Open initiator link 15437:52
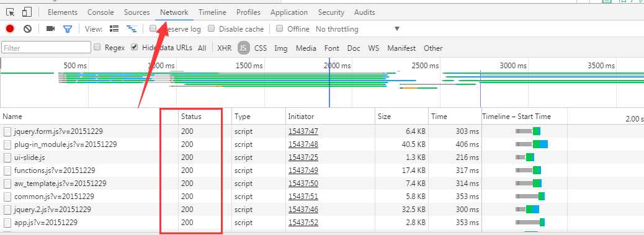The height and width of the screenshot is (235, 644). coord(303,223)
